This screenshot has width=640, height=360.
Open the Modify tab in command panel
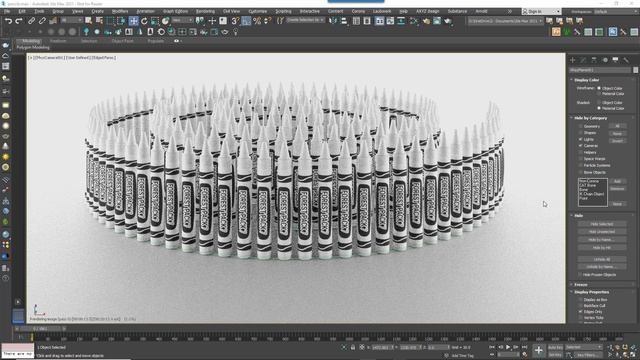tap(583, 60)
